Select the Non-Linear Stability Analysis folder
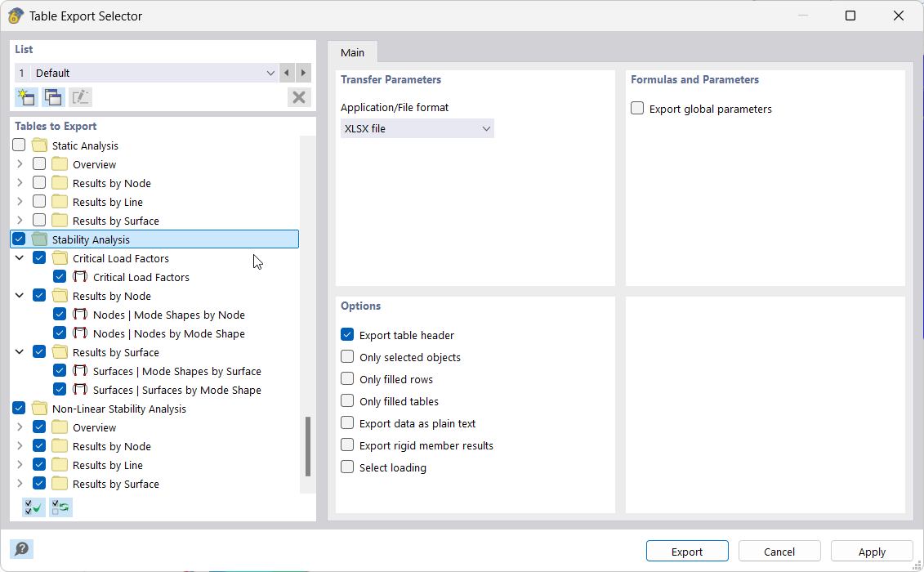The image size is (924, 572). coord(118,409)
